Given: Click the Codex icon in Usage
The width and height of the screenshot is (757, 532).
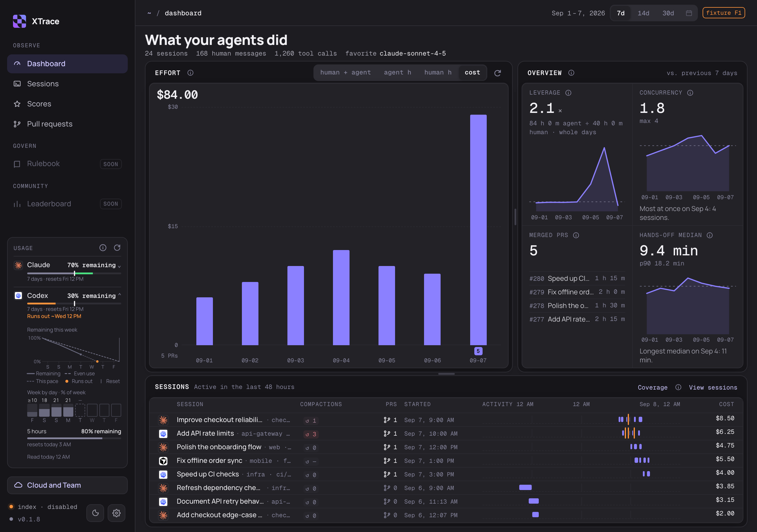Looking at the screenshot, I should [18, 296].
